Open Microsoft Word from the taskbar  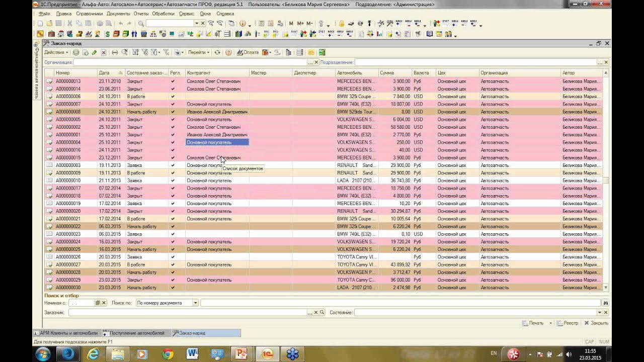192,354
